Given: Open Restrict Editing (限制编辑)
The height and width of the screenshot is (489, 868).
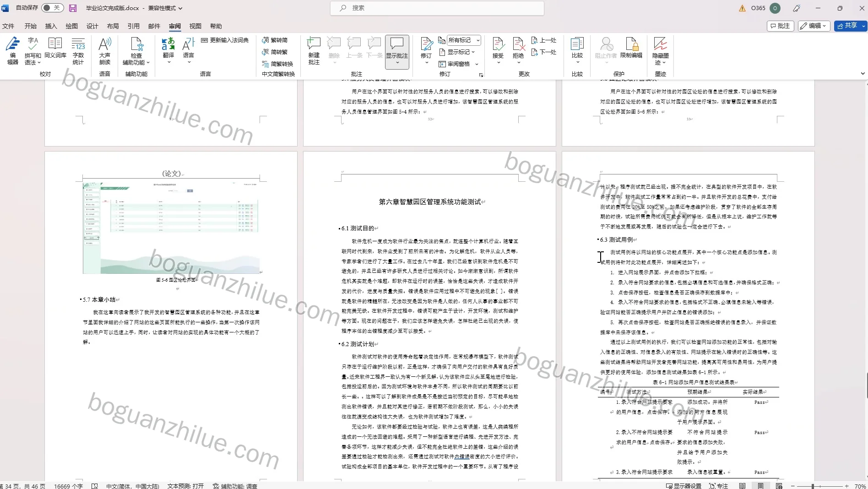Looking at the screenshot, I should (631, 48).
